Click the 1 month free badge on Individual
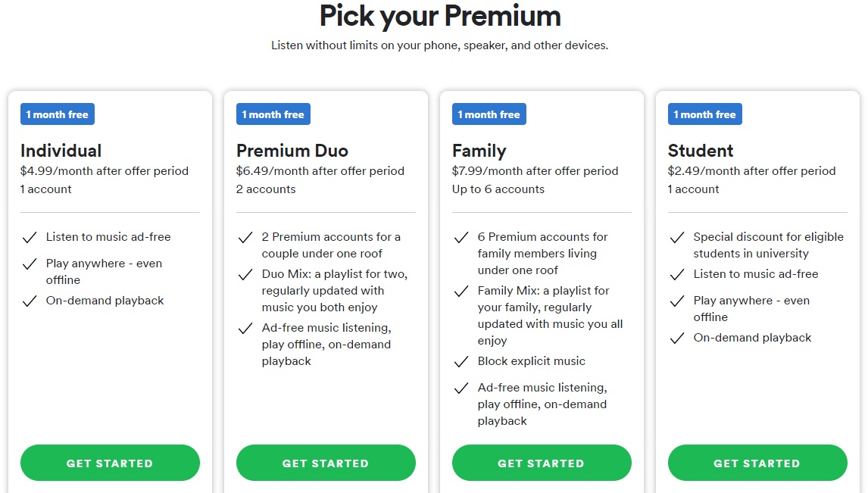This screenshot has width=868, height=493. 58,114
